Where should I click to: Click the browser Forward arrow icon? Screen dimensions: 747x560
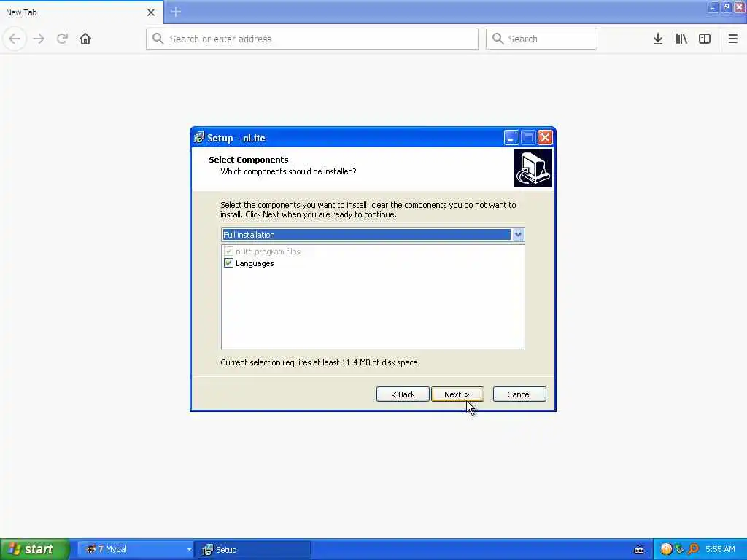39,39
